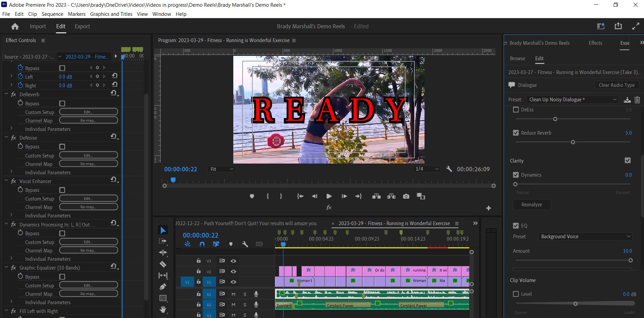Open the Sequence menu
The height and width of the screenshot is (318, 644).
pos(52,14)
